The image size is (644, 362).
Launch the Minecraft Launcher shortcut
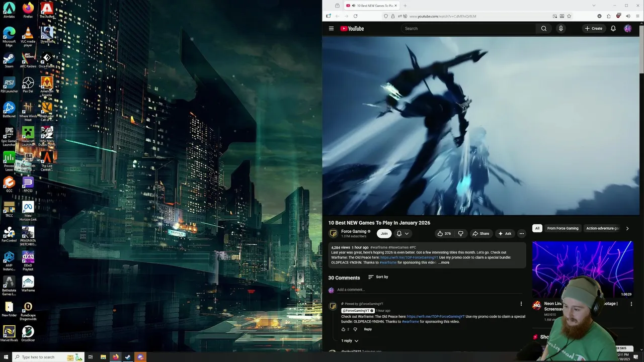pyautogui.click(x=28, y=136)
